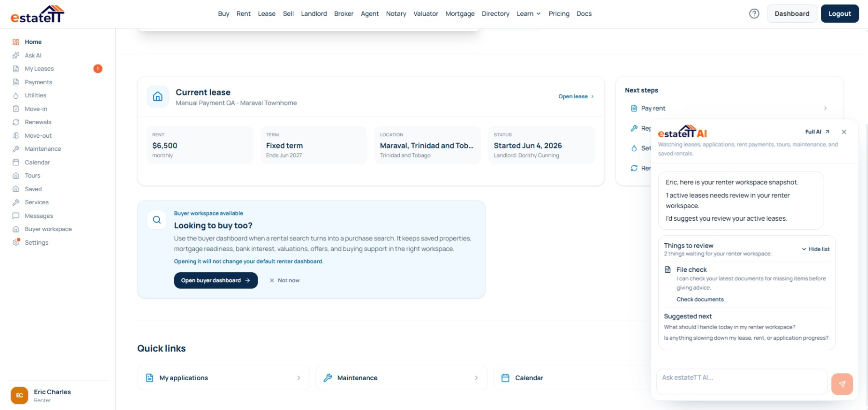Click the Utilities droplet icon in sidebar

click(x=16, y=95)
